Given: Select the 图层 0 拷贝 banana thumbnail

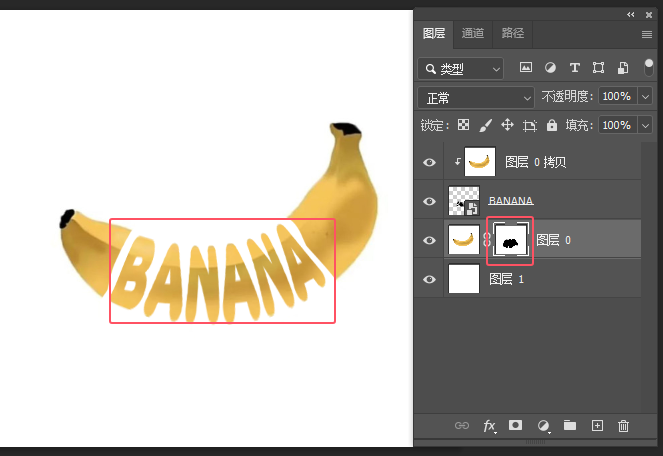Looking at the screenshot, I should coord(480,162).
